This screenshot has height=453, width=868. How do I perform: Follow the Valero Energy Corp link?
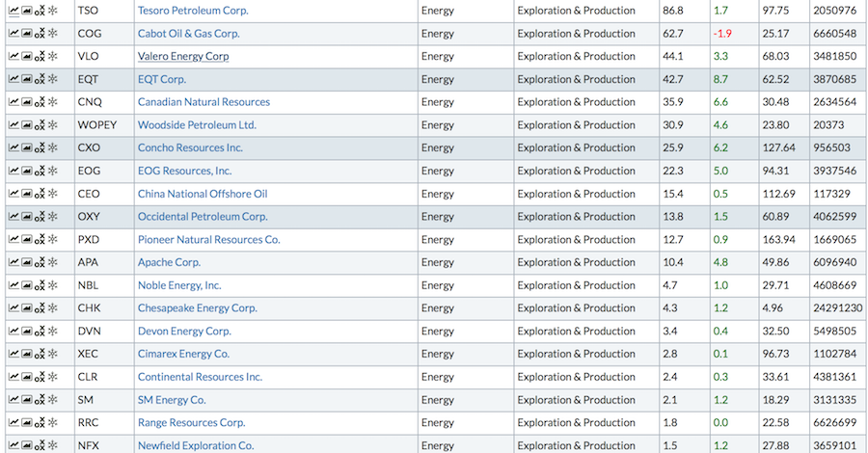[183, 56]
